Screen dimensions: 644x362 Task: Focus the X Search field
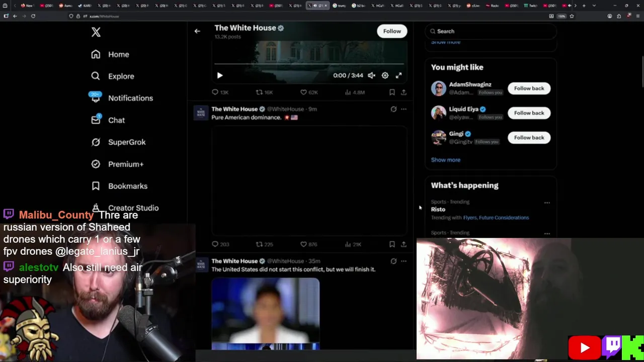(491, 31)
